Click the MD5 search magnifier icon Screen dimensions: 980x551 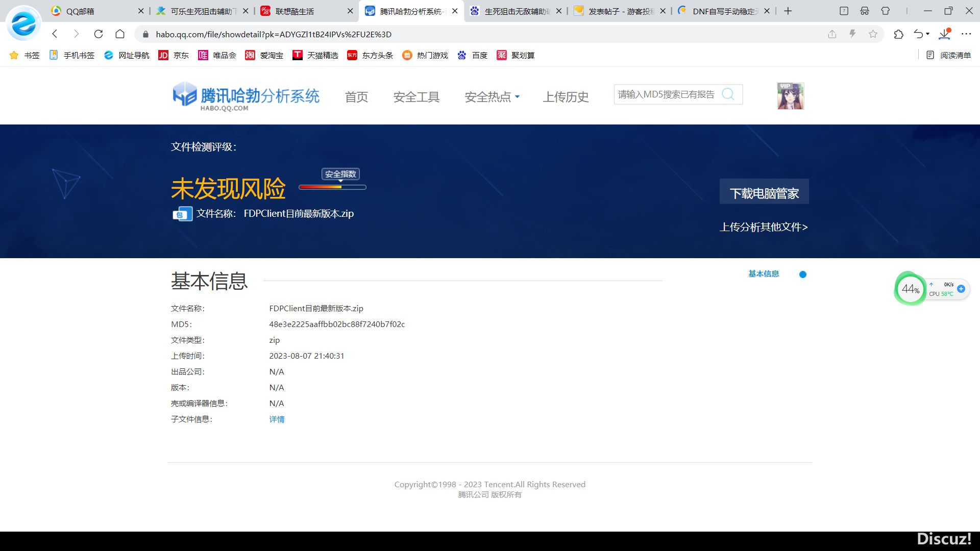pos(728,94)
